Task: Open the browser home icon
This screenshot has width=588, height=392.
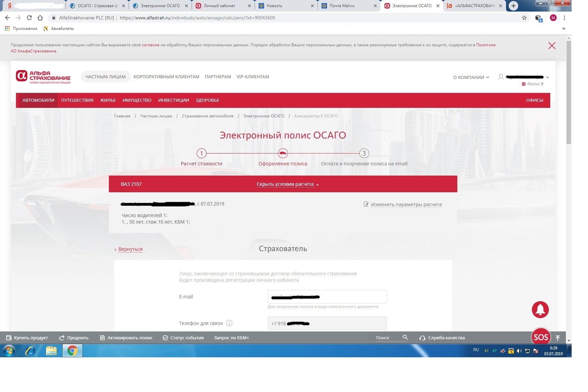Action: tap(40, 18)
